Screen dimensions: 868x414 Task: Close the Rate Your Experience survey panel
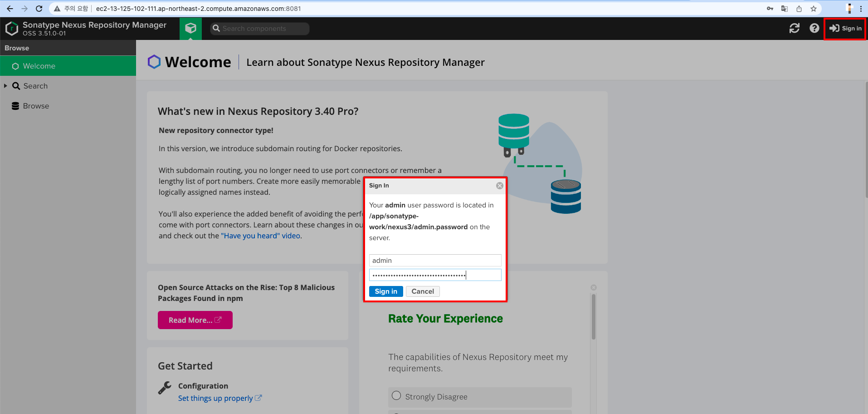[x=594, y=287]
